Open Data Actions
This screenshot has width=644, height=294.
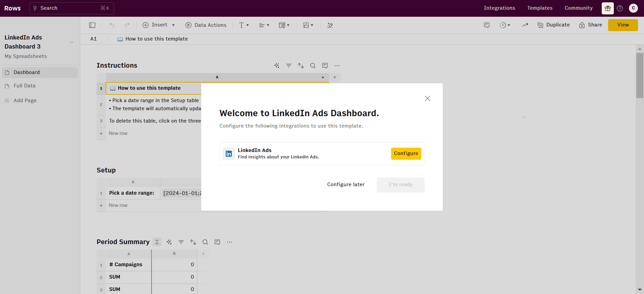click(x=206, y=25)
